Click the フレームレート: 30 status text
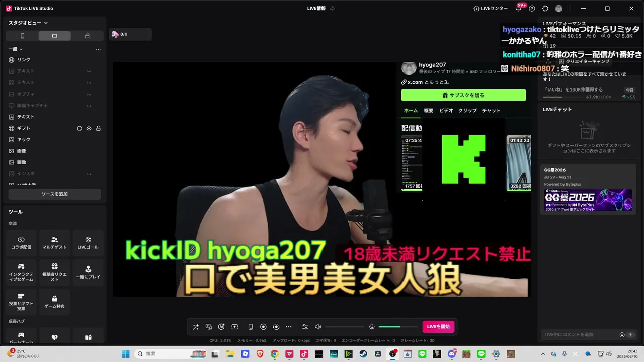Screen dimensions: 644x362 417,340
